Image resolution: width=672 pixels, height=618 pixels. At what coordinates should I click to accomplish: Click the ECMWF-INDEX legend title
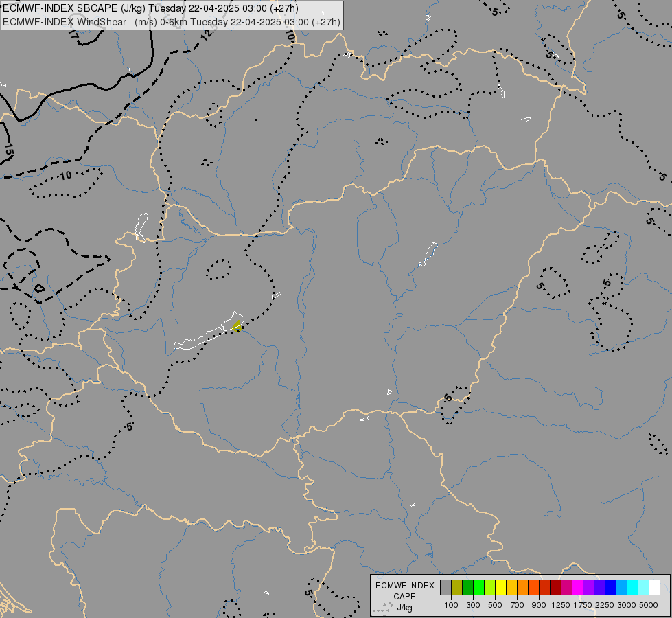pos(404,586)
